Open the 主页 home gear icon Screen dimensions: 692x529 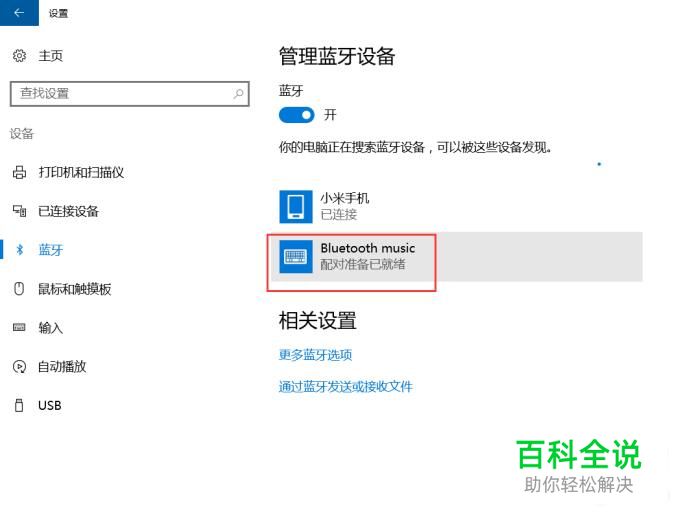coord(19,56)
